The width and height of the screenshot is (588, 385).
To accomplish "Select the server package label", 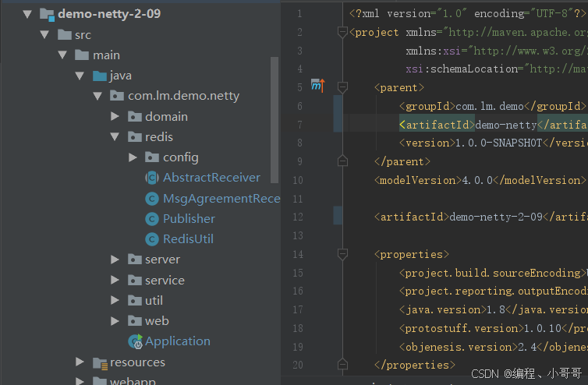I will (x=162, y=260).
